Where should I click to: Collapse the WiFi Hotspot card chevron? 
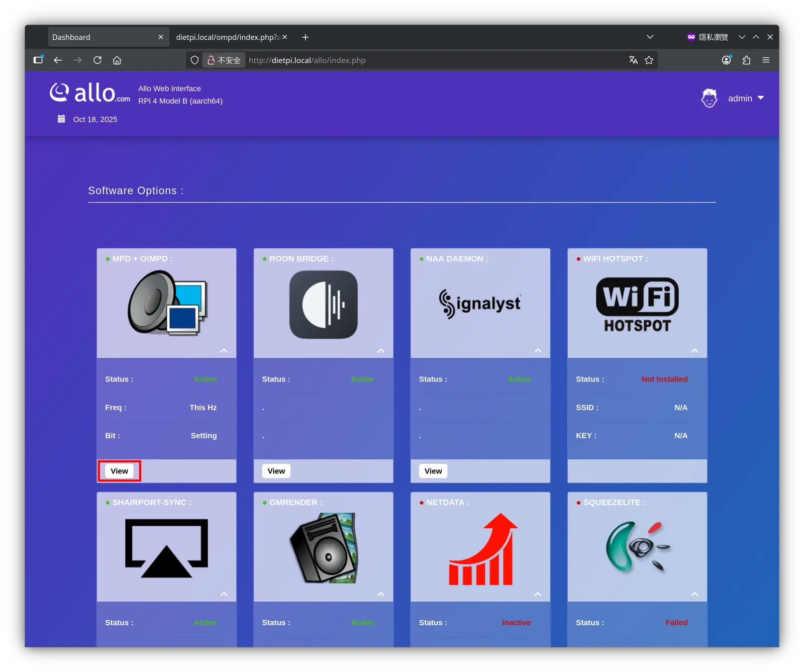[x=695, y=350]
